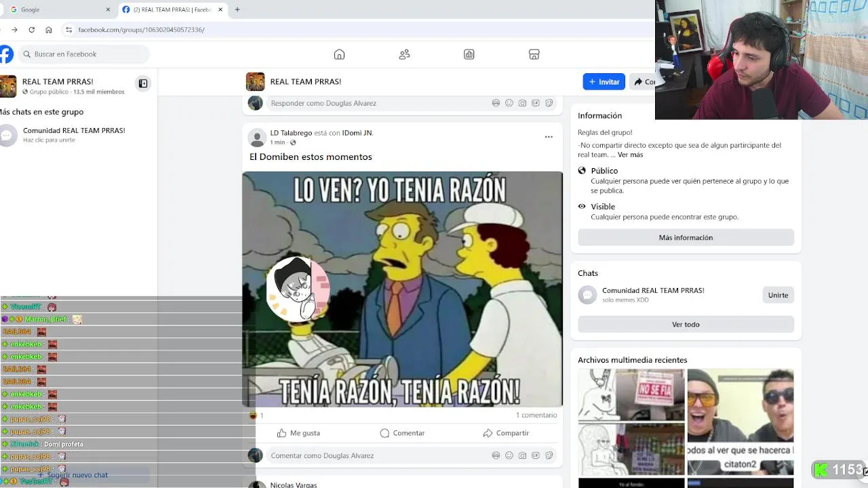
Task: Click Sugerir nuevo chat
Action: tap(77, 475)
